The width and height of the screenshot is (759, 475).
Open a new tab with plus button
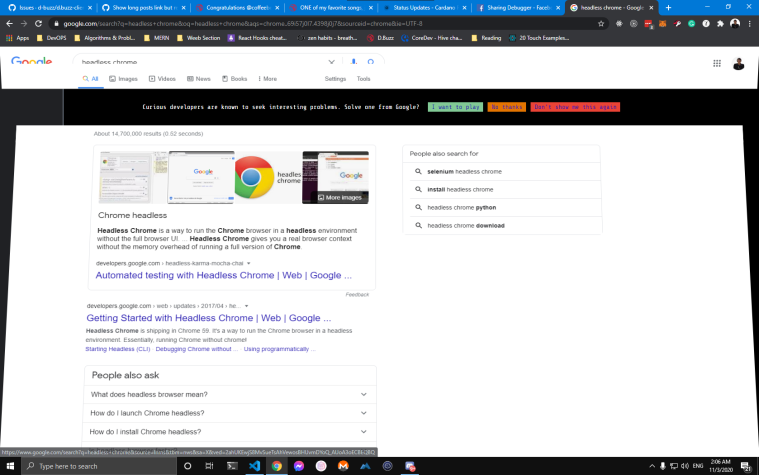(x=668, y=7)
